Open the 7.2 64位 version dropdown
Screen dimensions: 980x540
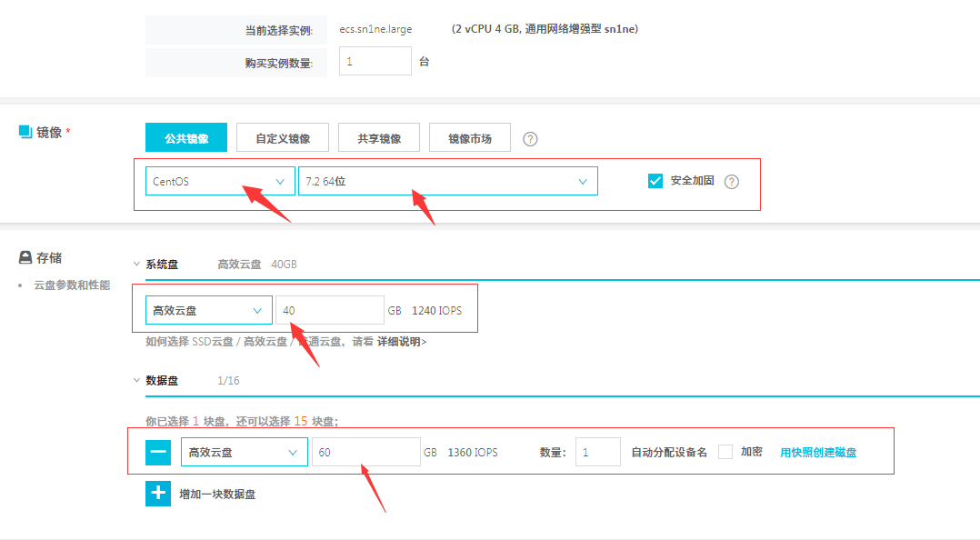[447, 181]
